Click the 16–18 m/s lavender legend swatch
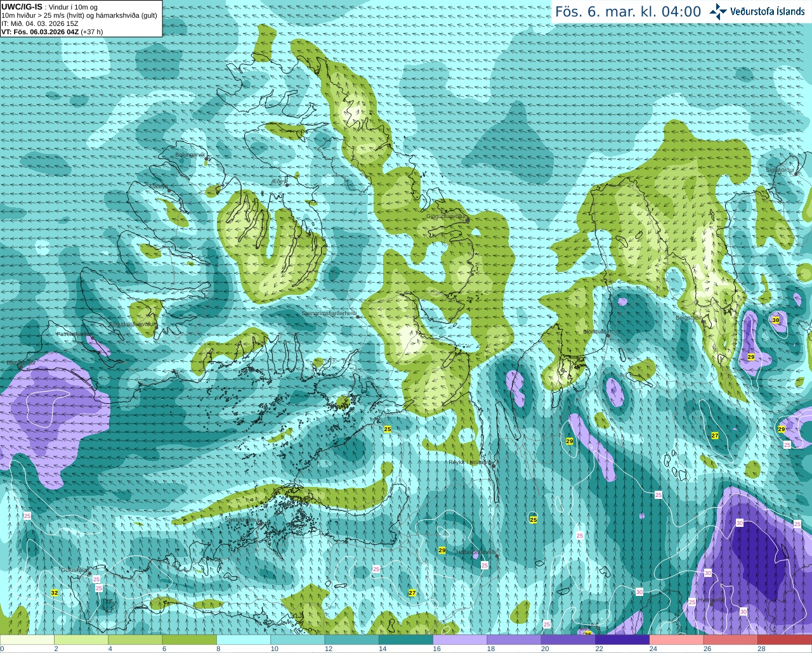Image resolution: width=812 pixels, height=653 pixels. (x=460, y=640)
